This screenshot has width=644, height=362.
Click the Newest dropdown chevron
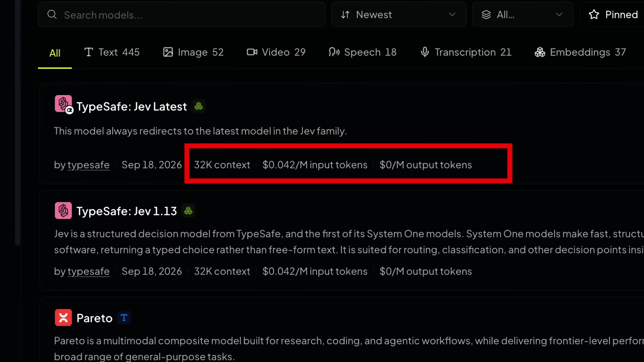(452, 14)
